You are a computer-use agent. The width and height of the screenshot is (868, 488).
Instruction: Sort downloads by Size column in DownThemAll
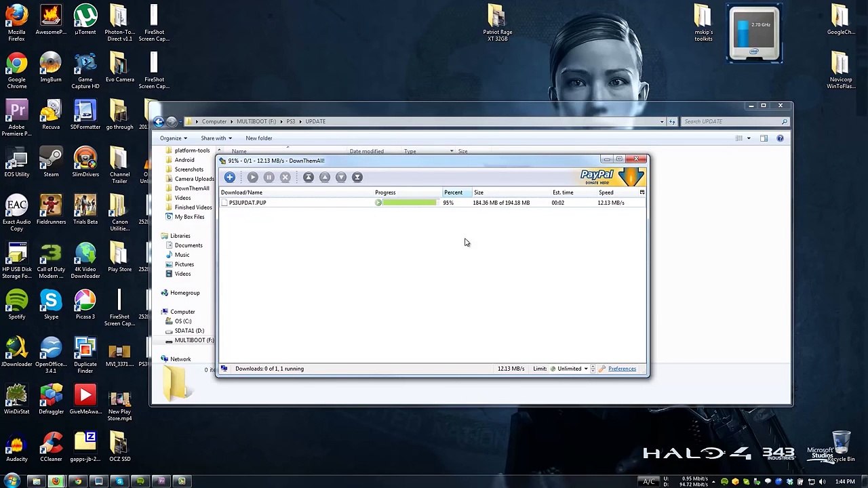(x=511, y=192)
